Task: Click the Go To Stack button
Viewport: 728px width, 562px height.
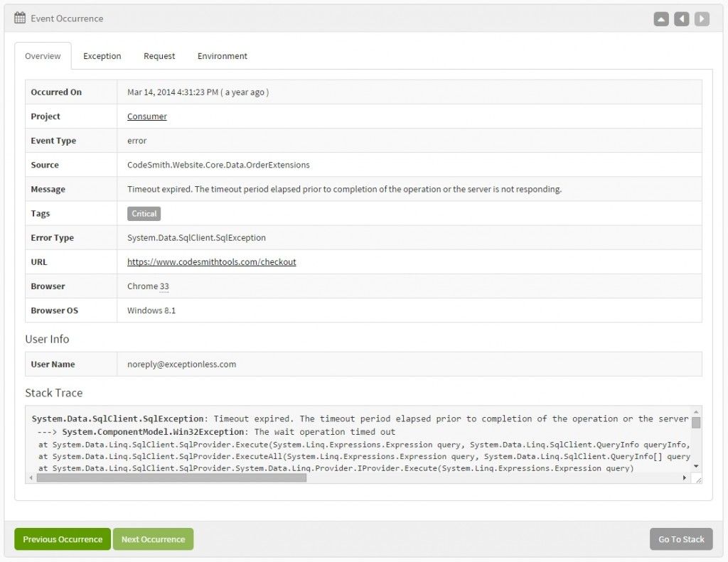Action: (680, 539)
